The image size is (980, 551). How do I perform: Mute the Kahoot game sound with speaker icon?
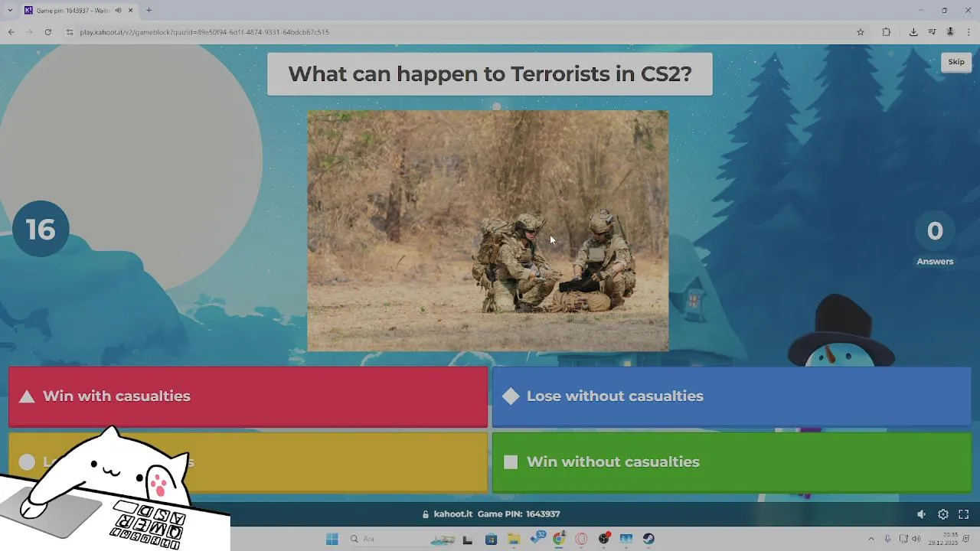tap(922, 514)
